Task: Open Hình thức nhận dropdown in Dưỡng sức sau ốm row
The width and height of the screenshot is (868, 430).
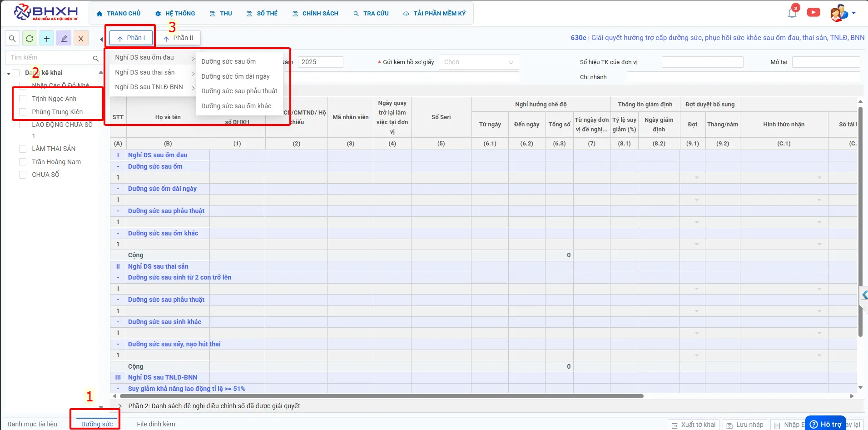Action: [819, 178]
